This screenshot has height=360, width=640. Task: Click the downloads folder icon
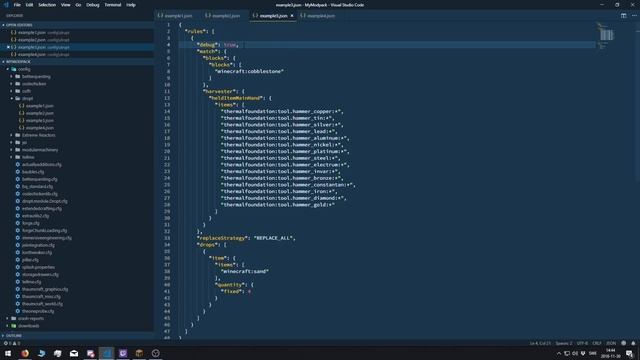pyautogui.click(x=13, y=326)
